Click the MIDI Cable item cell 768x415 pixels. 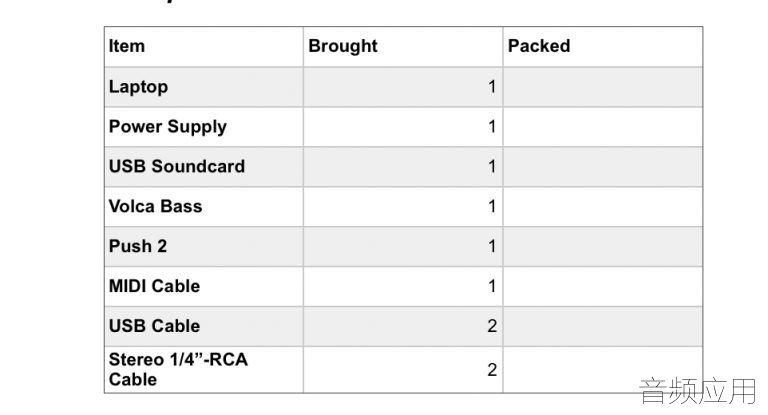(204, 287)
